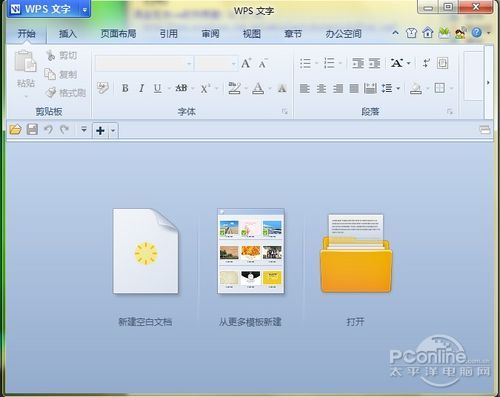Apply paragraph shading color bucket
500x397 pixels.
tap(416, 88)
